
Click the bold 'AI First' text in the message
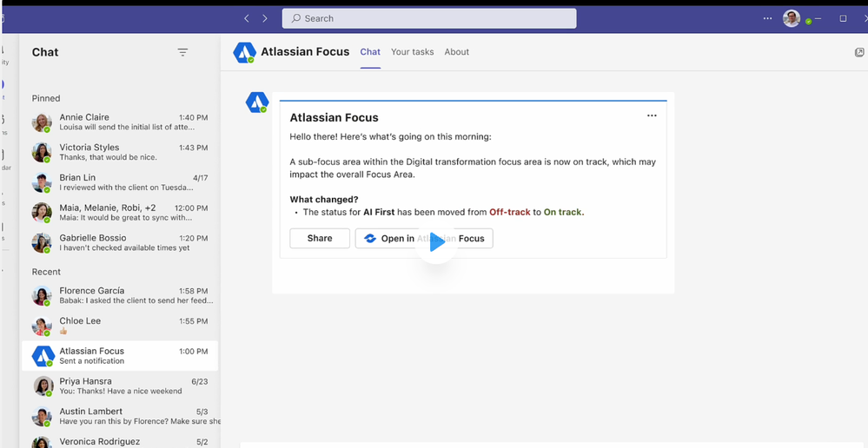click(x=379, y=212)
